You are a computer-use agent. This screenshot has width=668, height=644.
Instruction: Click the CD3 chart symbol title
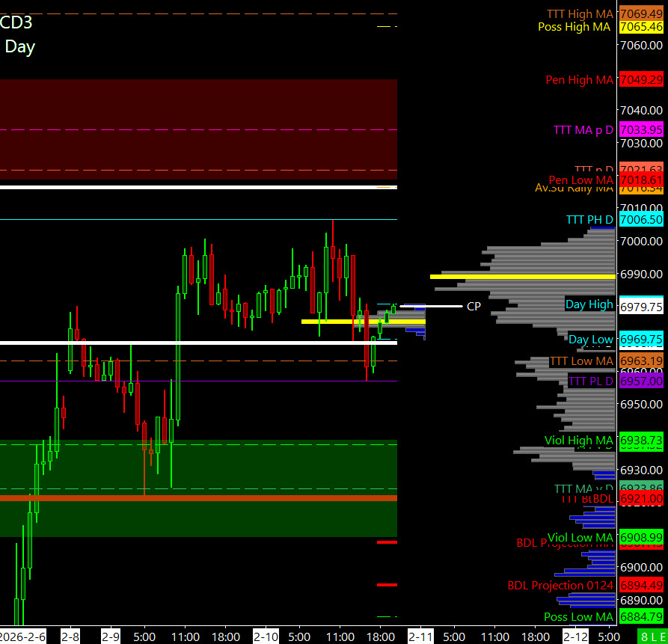coord(16,22)
